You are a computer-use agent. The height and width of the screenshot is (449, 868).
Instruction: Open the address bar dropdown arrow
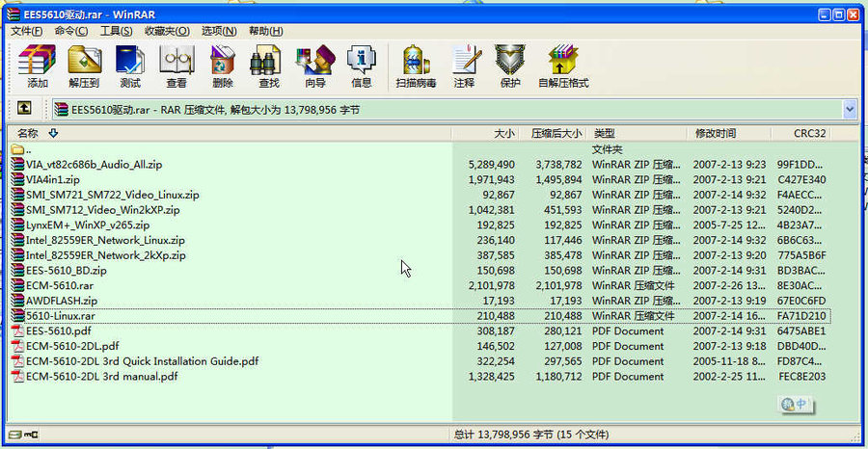point(850,110)
